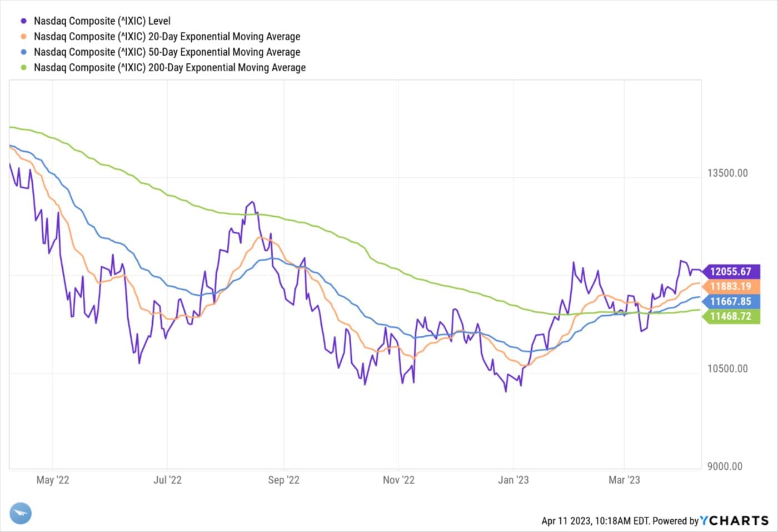Click the Mar '23 x-axis label

[624, 480]
